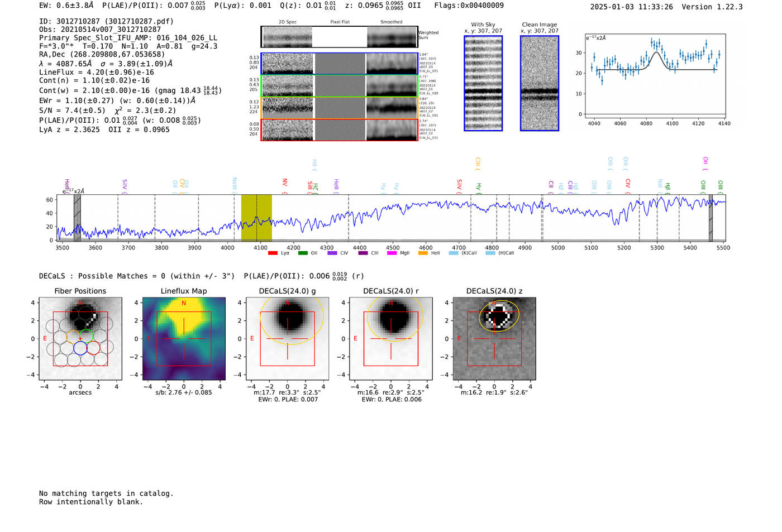This screenshot has width=782, height=532.
Task: Select the RA,Dec coordinates line
Action: tap(102, 55)
